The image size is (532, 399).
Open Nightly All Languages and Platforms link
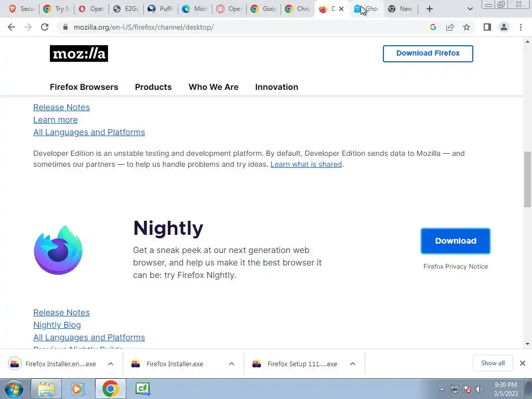(x=89, y=338)
